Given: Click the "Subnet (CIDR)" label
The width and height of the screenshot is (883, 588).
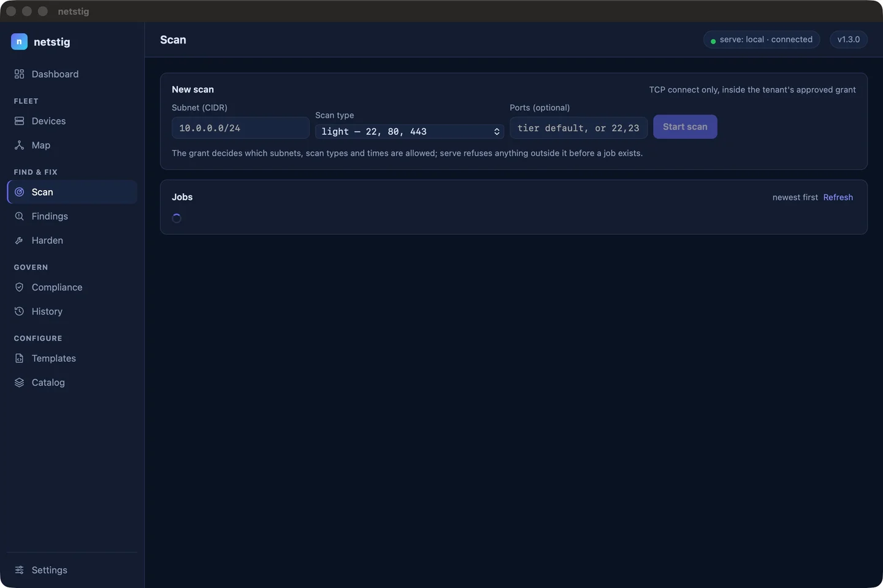Looking at the screenshot, I should click(x=199, y=108).
